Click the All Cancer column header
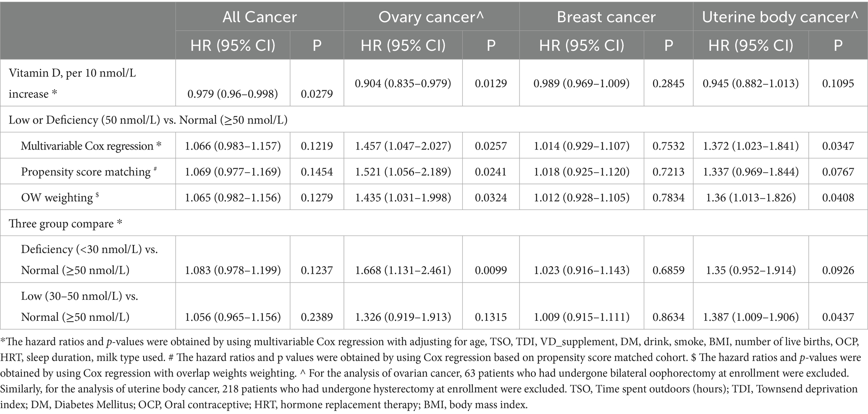Image resolution: width=868 pixels, height=414 pixels. click(x=260, y=17)
